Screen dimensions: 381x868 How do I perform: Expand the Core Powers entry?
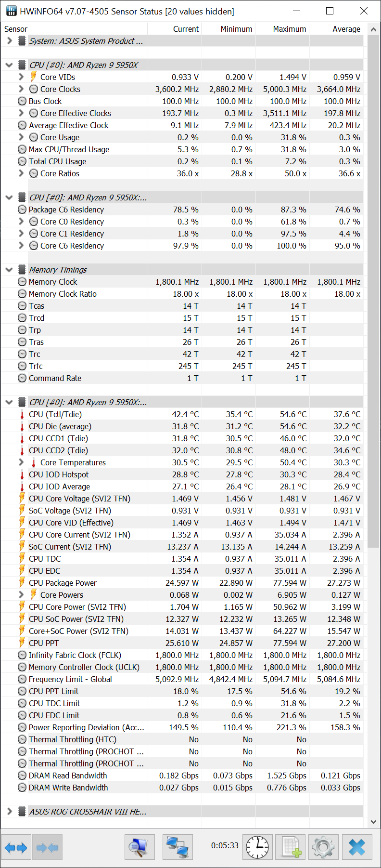21,595
